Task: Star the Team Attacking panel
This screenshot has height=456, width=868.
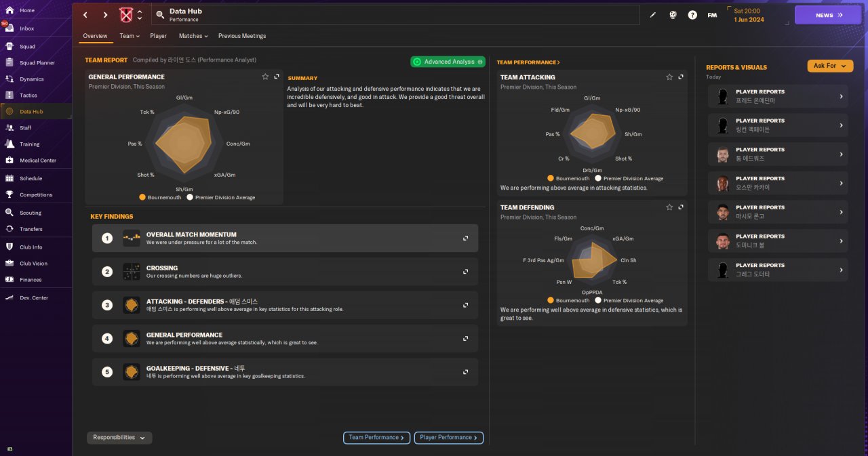Action: 669,77
